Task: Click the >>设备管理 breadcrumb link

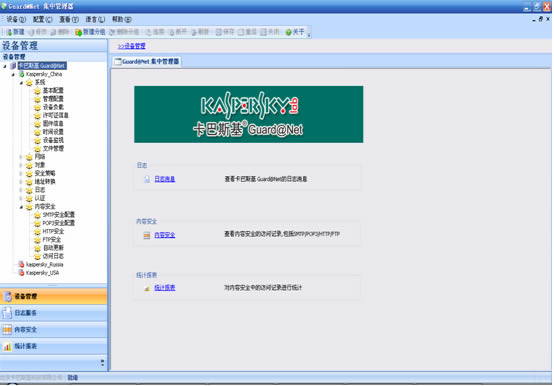Action: pyautogui.click(x=131, y=46)
